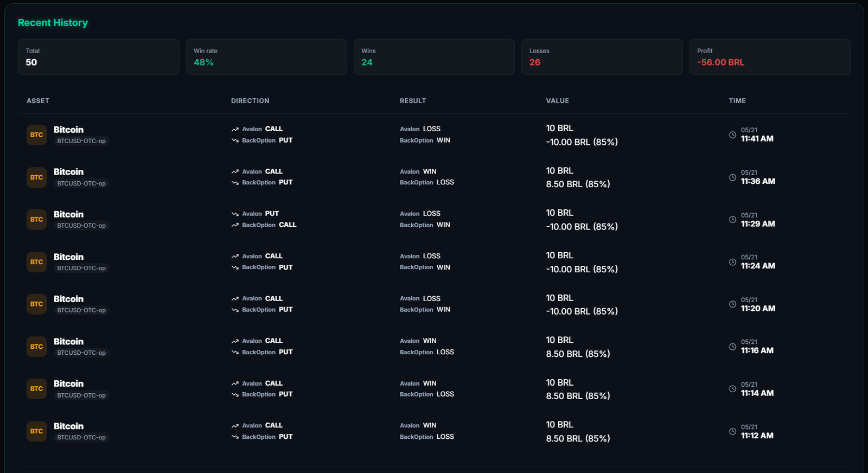Click the BTC icon in the 11:29 AM row
Viewport: 868px width, 473px height.
point(36,220)
